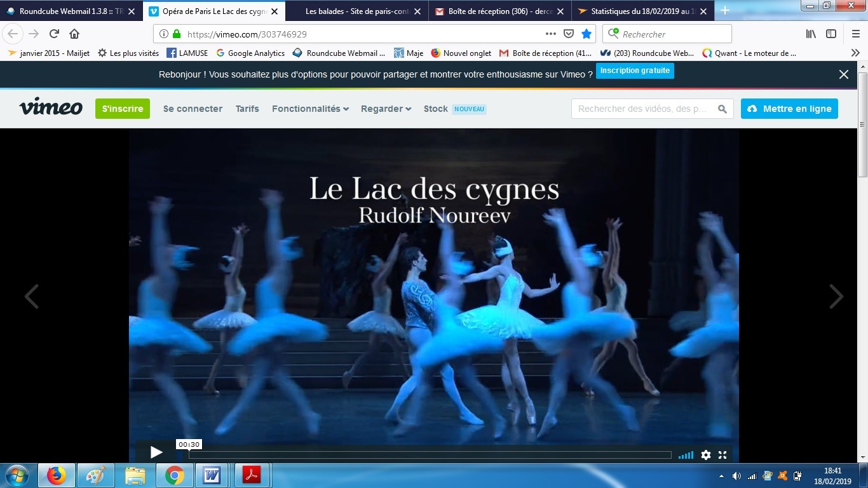Open the Paint taskbar icon
868x488 pixels.
pyautogui.click(x=96, y=475)
